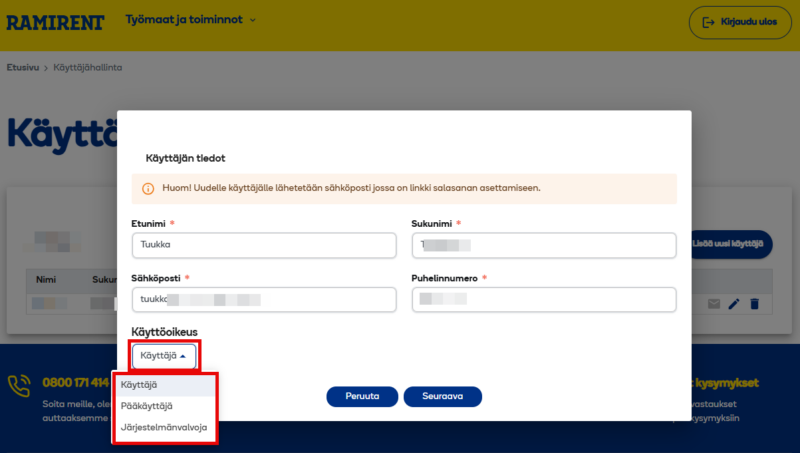Click the Etunimi input field
This screenshot has width=800, height=453.
click(264, 245)
